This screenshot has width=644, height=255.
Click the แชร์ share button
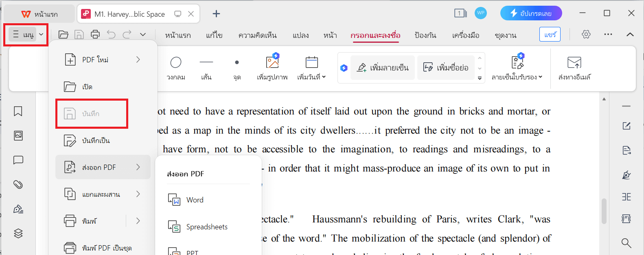[x=550, y=35]
